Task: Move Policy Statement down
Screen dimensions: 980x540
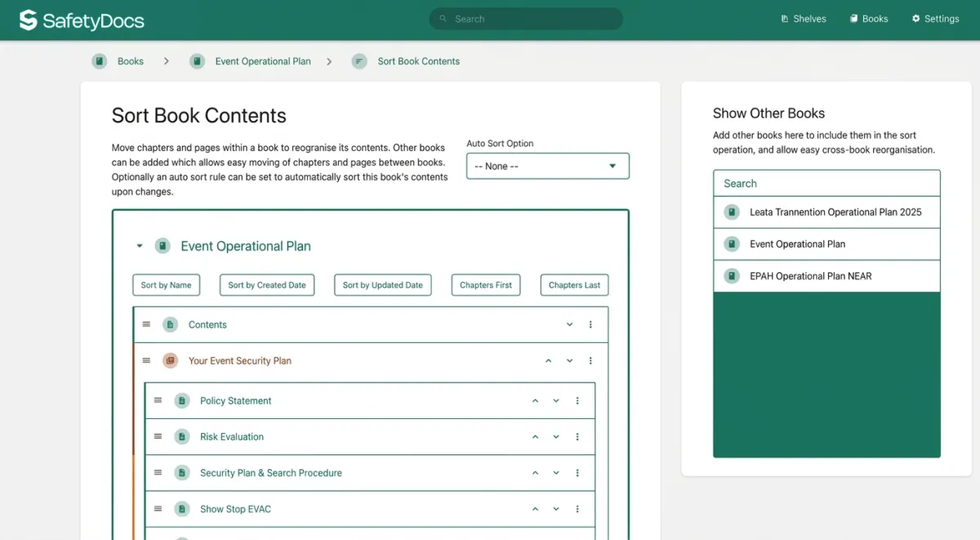Action: (x=556, y=400)
